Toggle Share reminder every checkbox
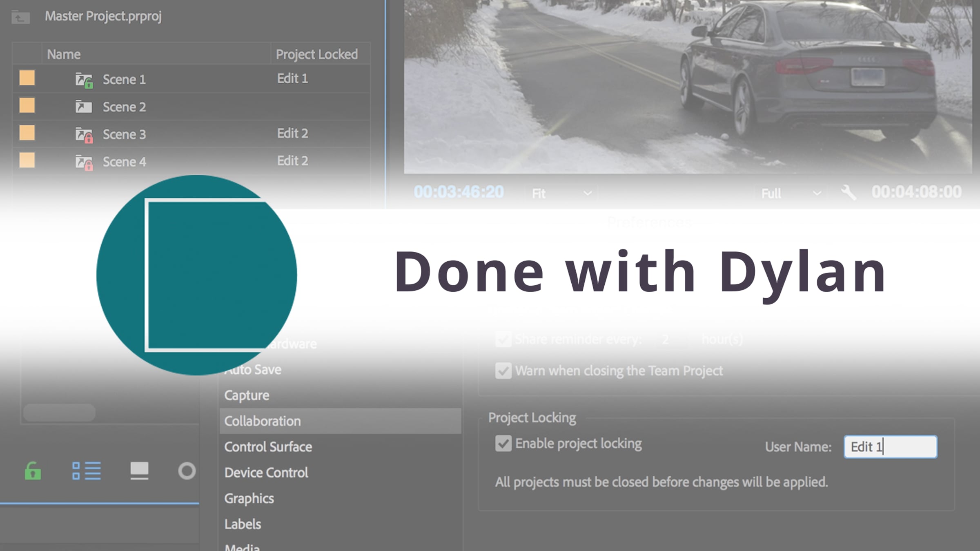 click(x=503, y=340)
